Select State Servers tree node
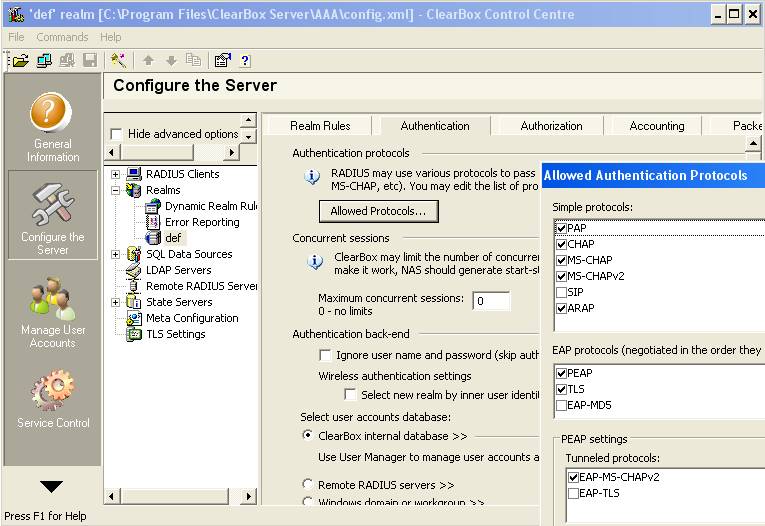The image size is (765, 526). point(179,302)
